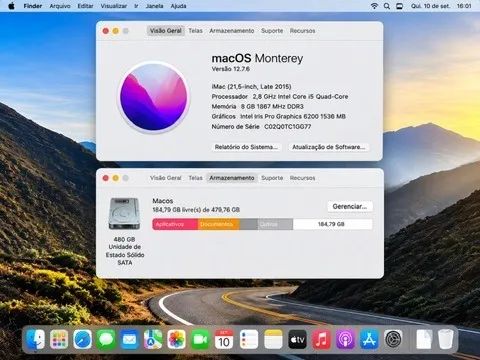Switch to Armazenamento tab in top window

[x=232, y=31]
